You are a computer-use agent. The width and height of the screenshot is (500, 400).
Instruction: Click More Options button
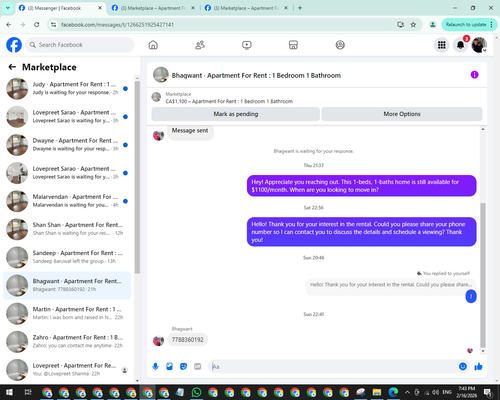point(402,114)
